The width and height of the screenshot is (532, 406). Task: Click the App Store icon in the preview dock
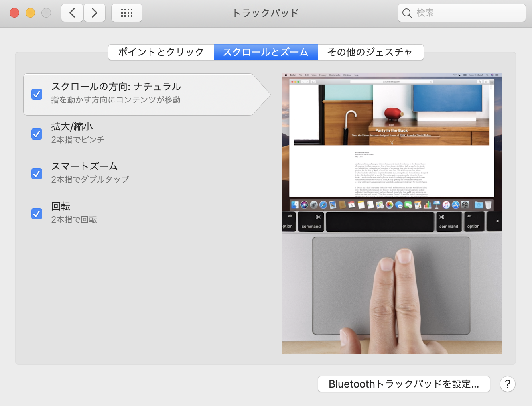tap(455, 205)
